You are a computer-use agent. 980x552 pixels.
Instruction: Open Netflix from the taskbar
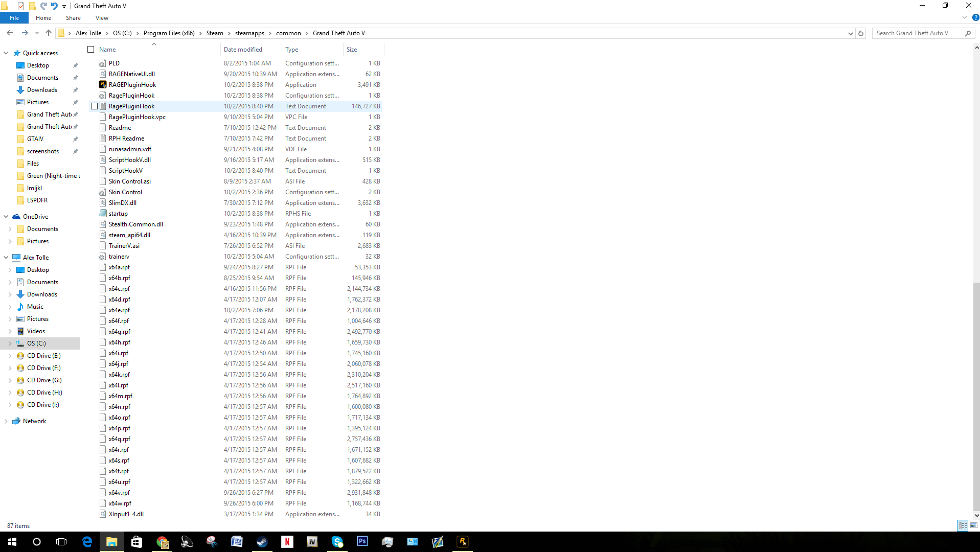(287, 542)
